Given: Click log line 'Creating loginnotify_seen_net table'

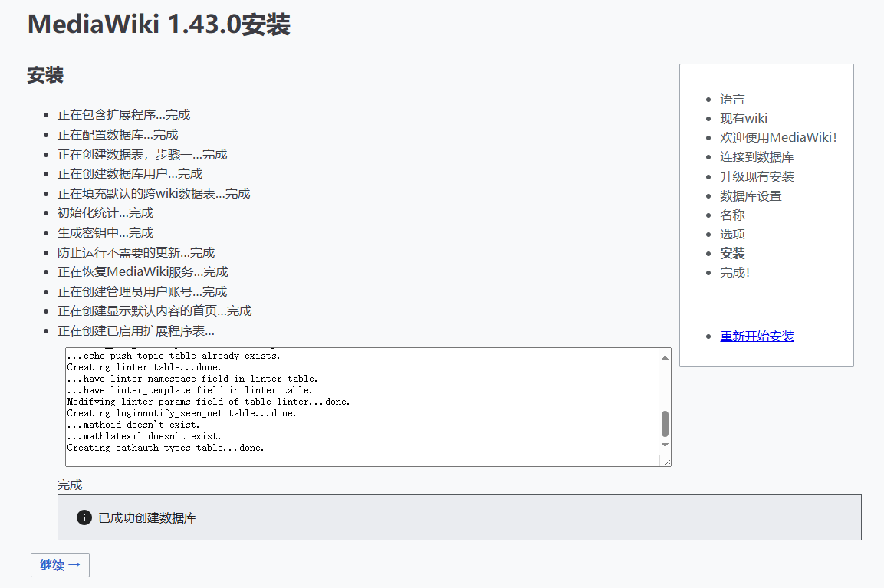Looking at the screenshot, I should click(182, 413).
